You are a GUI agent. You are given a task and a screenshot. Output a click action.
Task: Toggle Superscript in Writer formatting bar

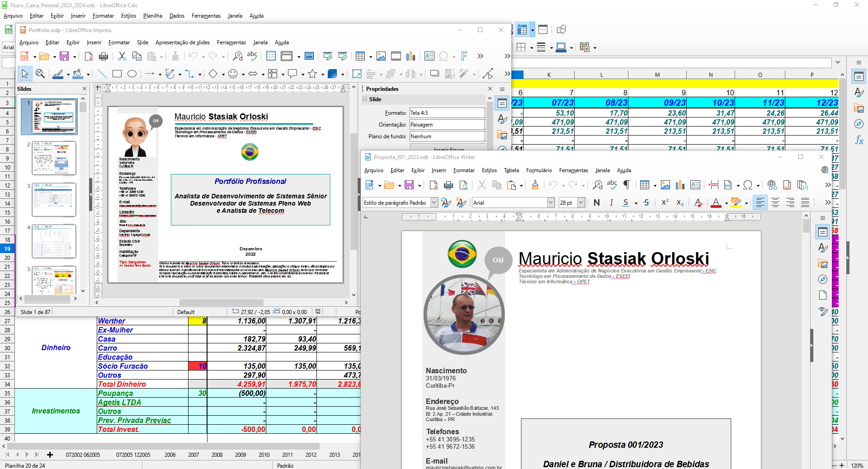pos(665,203)
